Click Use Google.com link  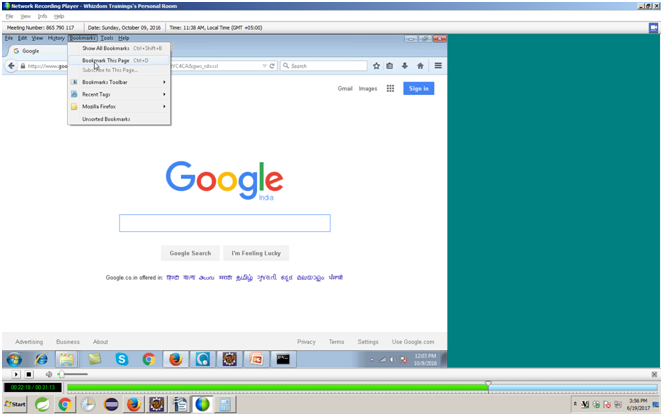pyautogui.click(x=413, y=342)
